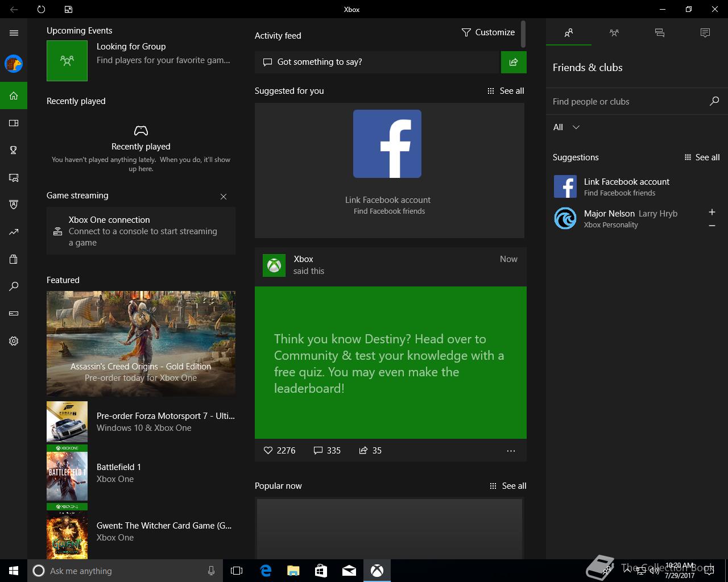Switch to the Friends tab in right panel

[x=569, y=33]
